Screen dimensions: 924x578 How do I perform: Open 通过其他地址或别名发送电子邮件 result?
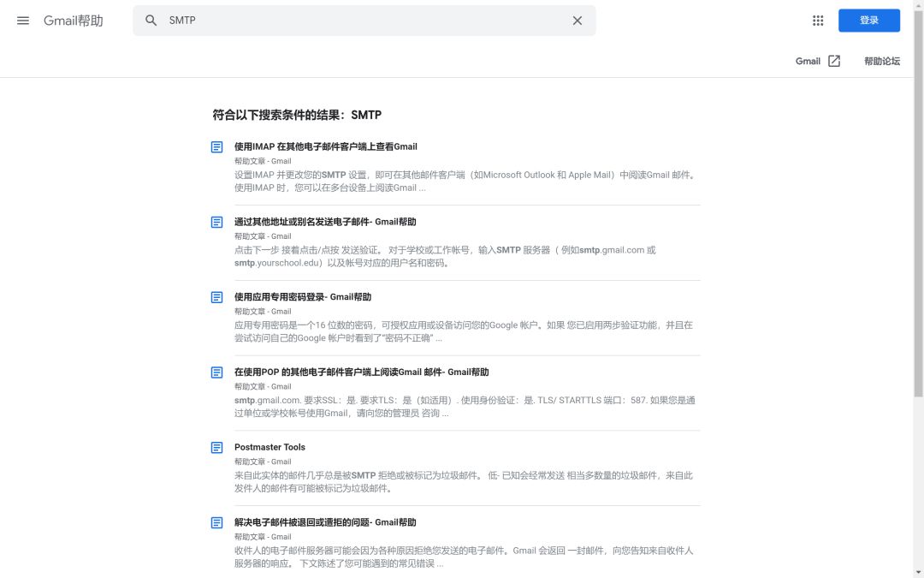coord(325,222)
